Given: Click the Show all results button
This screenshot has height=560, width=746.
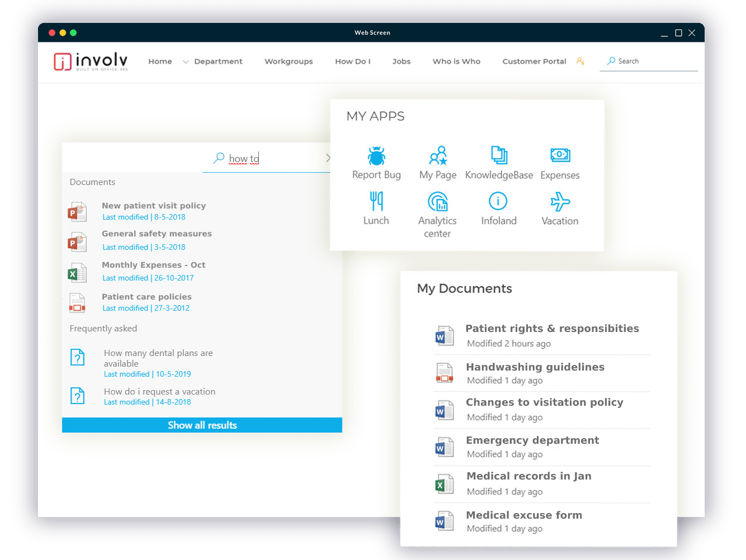Looking at the screenshot, I should 202,425.
